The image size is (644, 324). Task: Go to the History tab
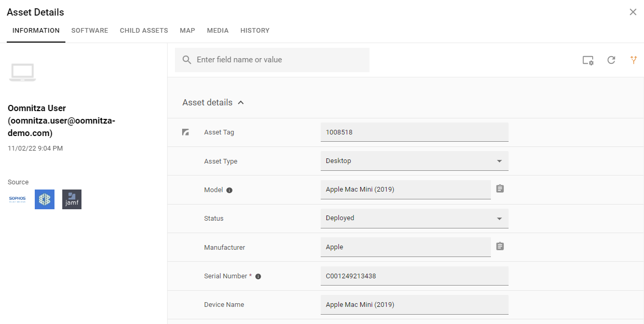(255, 31)
